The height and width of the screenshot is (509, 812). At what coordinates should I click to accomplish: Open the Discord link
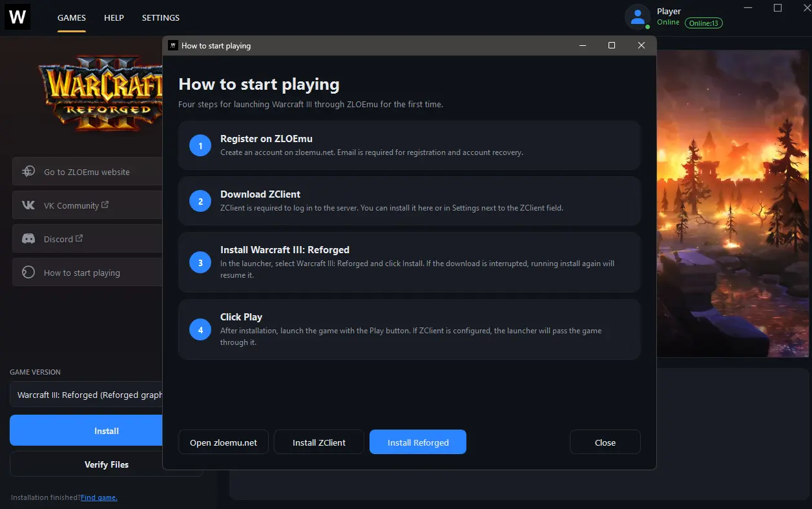pos(87,239)
